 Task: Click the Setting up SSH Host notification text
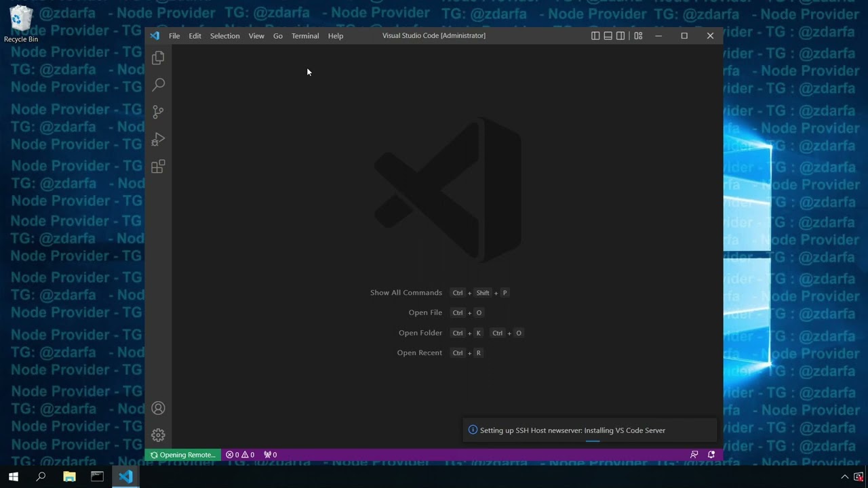tap(572, 430)
